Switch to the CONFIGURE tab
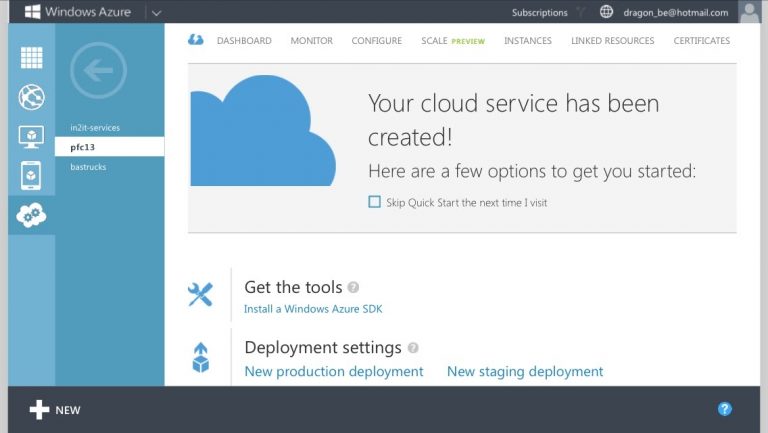The image size is (768, 433). pyautogui.click(x=377, y=41)
